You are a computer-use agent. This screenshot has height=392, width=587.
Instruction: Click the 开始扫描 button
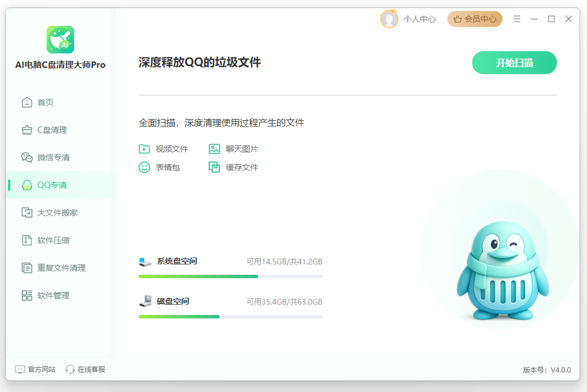[x=514, y=63]
